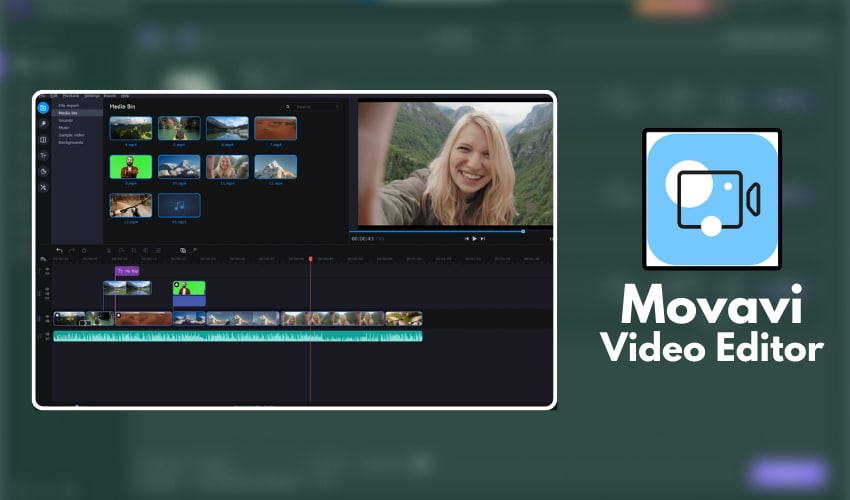
Task: Open the Help menu
Action: click(125, 96)
